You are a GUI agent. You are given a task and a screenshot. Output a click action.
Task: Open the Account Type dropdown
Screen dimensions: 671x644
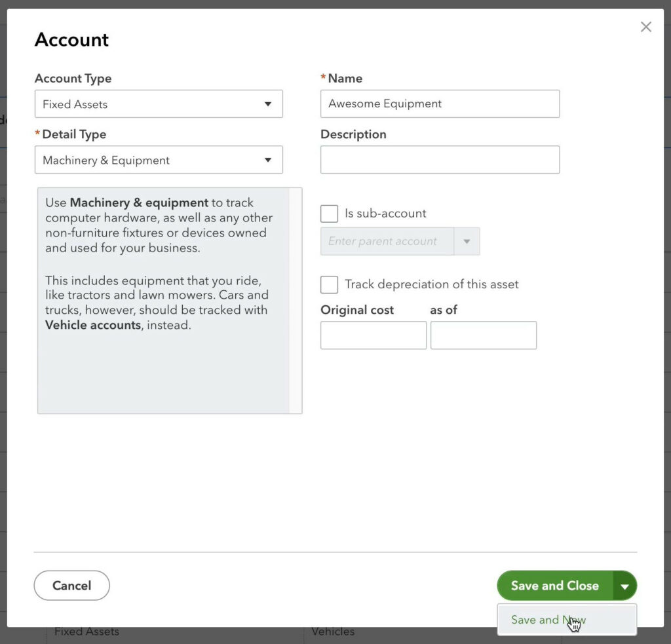[x=269, y=104]
